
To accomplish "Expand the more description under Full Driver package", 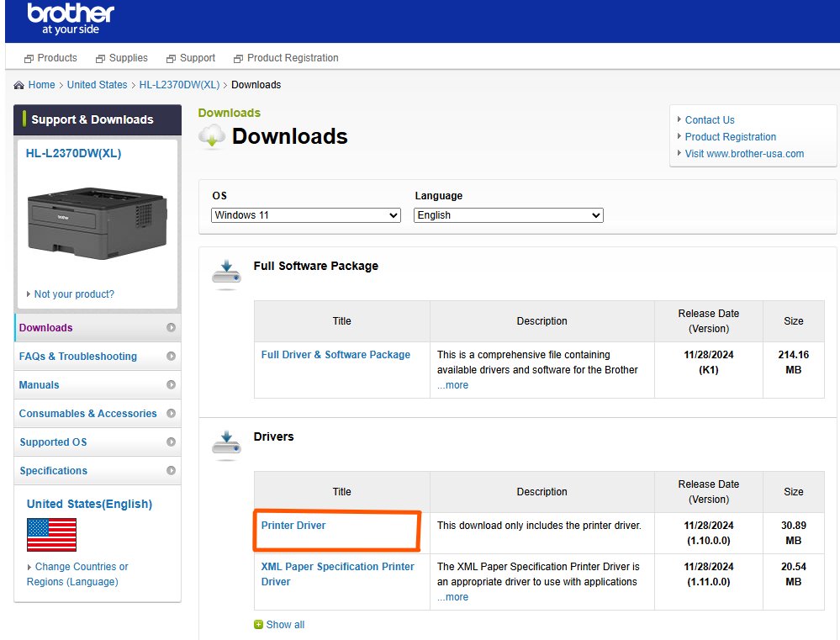I will coord(453,384).
